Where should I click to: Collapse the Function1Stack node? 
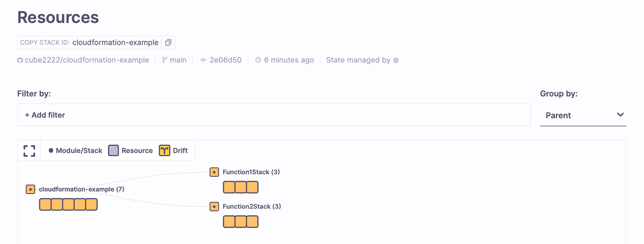tap(214, 172)
